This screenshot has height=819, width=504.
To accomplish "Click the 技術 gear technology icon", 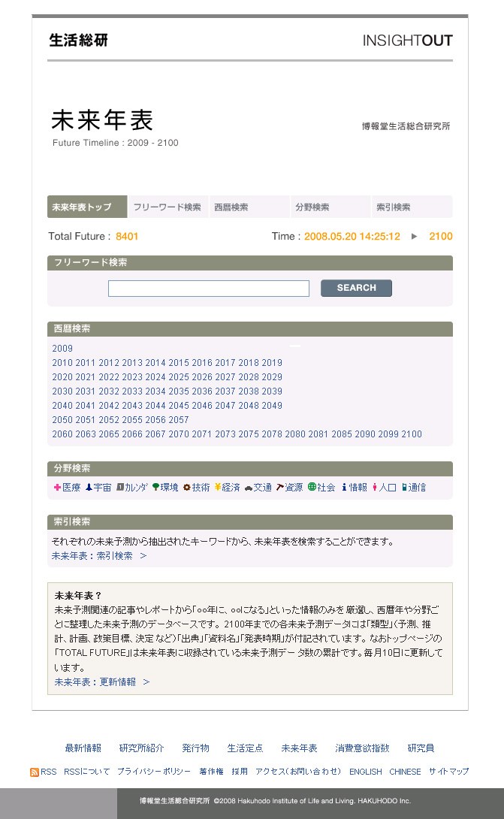I will (187, 488).
